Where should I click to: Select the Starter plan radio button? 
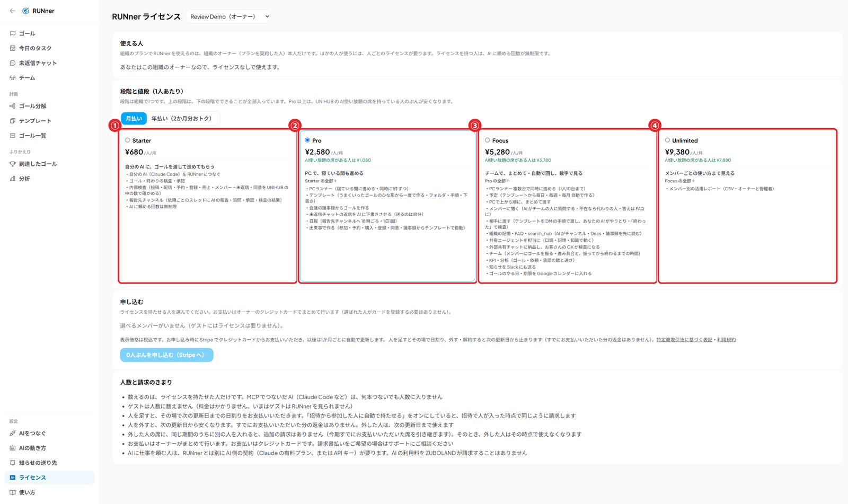tap(128, 140)
